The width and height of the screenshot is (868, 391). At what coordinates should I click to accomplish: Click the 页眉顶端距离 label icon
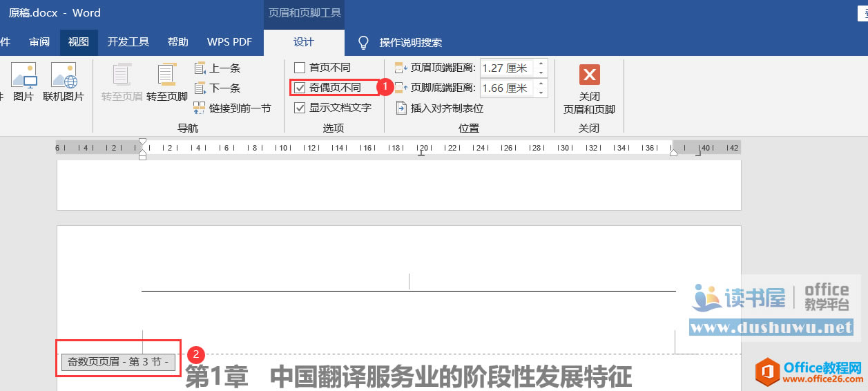tap(401, 68)
